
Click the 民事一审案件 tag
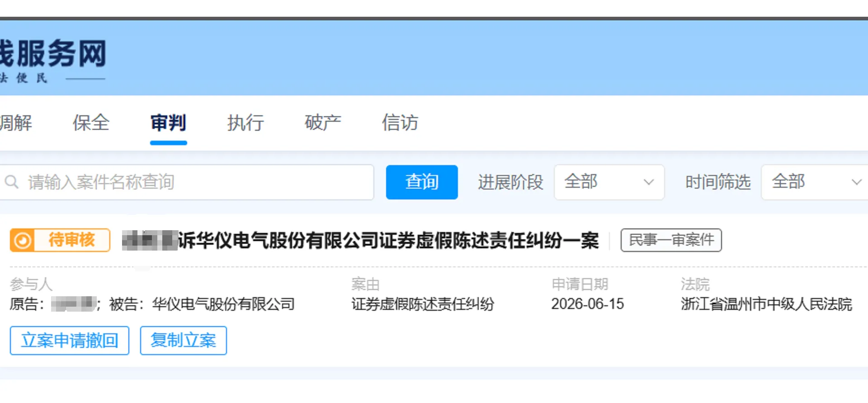tap(671, 240)
